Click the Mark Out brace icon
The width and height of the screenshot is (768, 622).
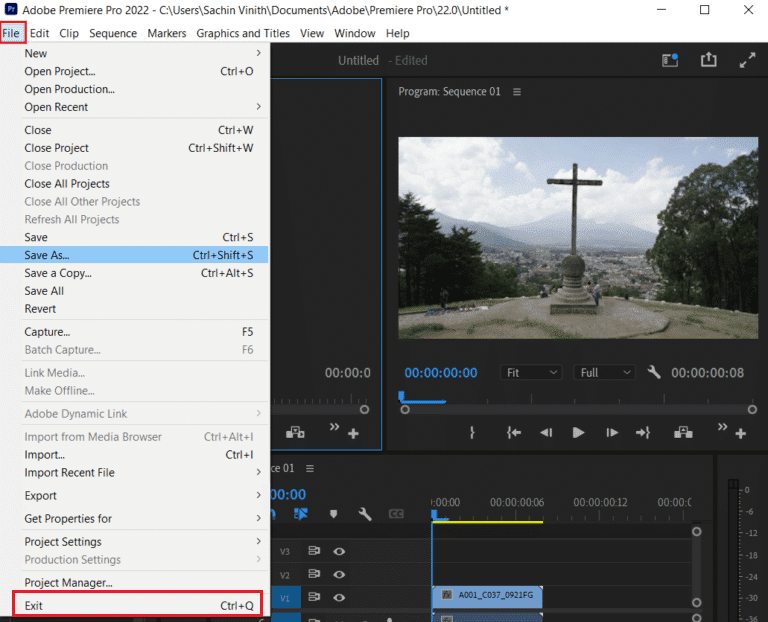(x=472, y=432)
